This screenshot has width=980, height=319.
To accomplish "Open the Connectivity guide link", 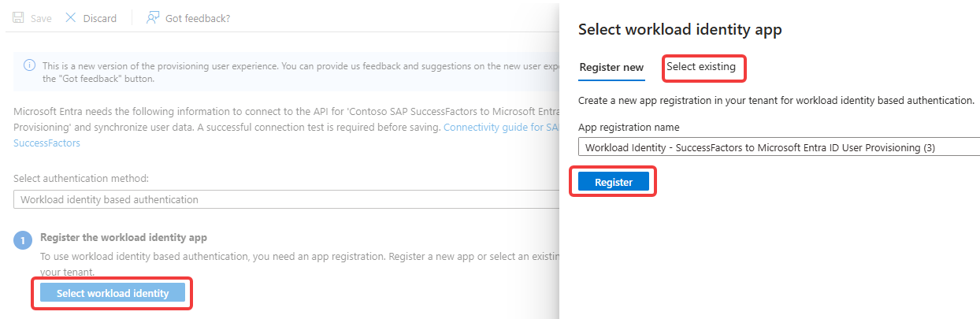I will (287, 135).
